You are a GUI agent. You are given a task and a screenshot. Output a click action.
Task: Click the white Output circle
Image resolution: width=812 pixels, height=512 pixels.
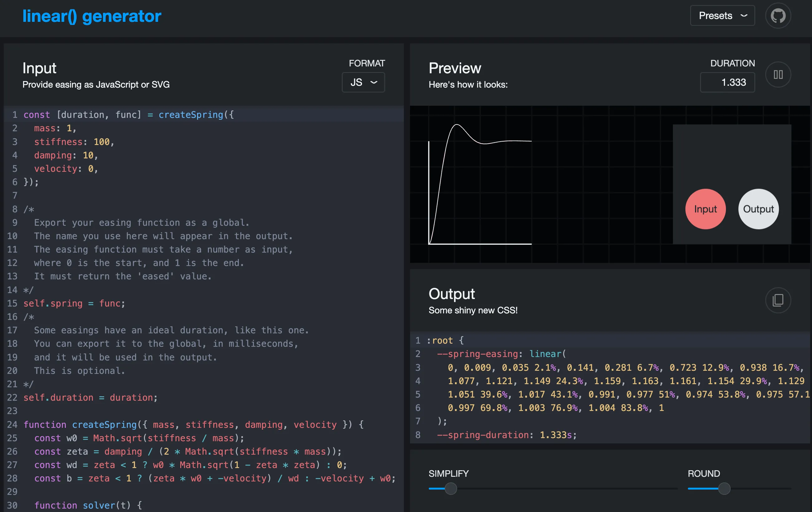[758, 209]
